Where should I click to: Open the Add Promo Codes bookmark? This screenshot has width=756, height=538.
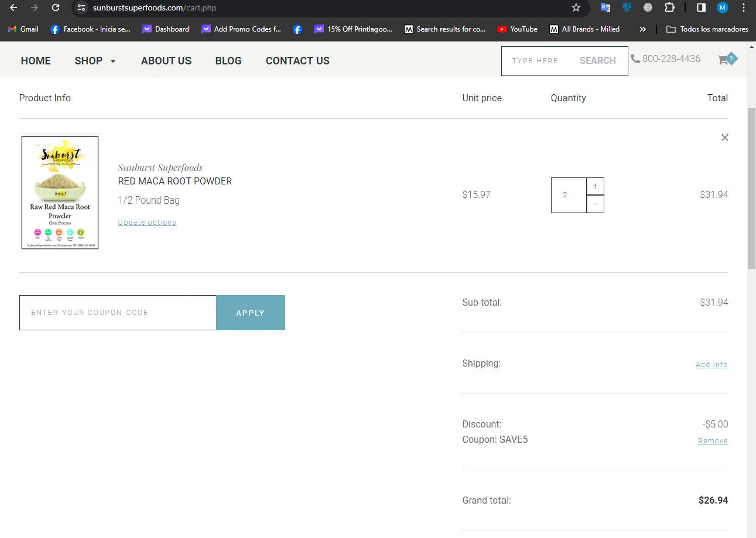pos(241,29)
